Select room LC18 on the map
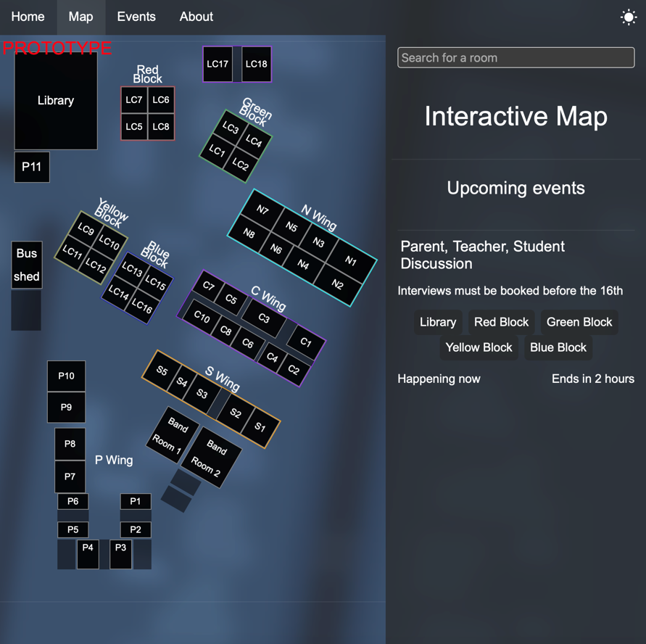The image size is (646, 644). (x=256, y=64)
